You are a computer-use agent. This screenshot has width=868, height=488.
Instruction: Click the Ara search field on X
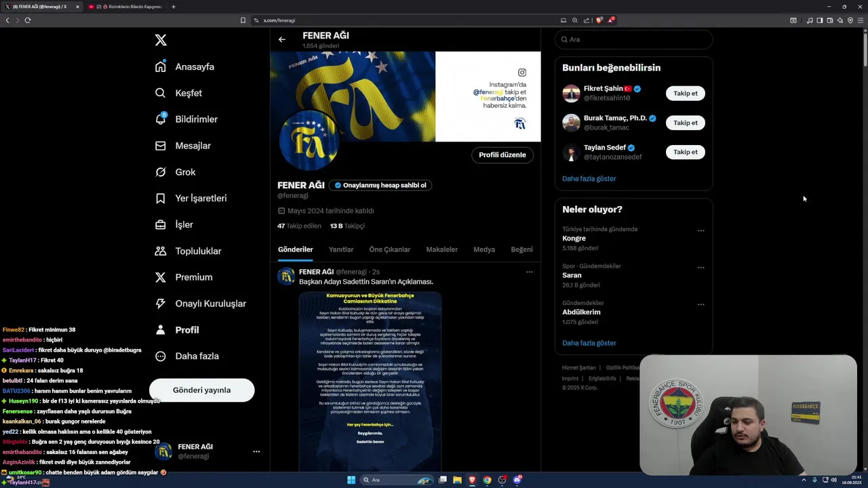click(633, 39)
